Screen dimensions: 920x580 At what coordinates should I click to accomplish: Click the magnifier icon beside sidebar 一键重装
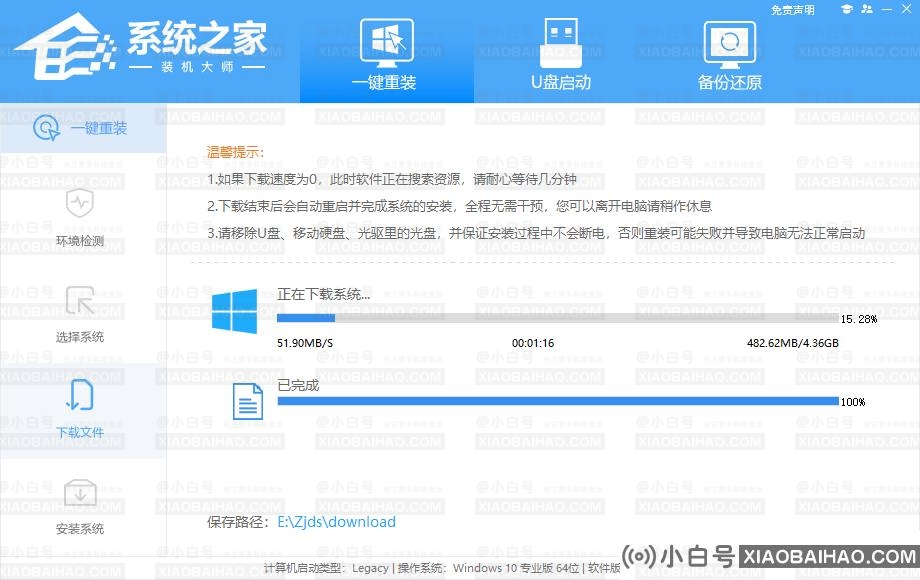point(46,127)
